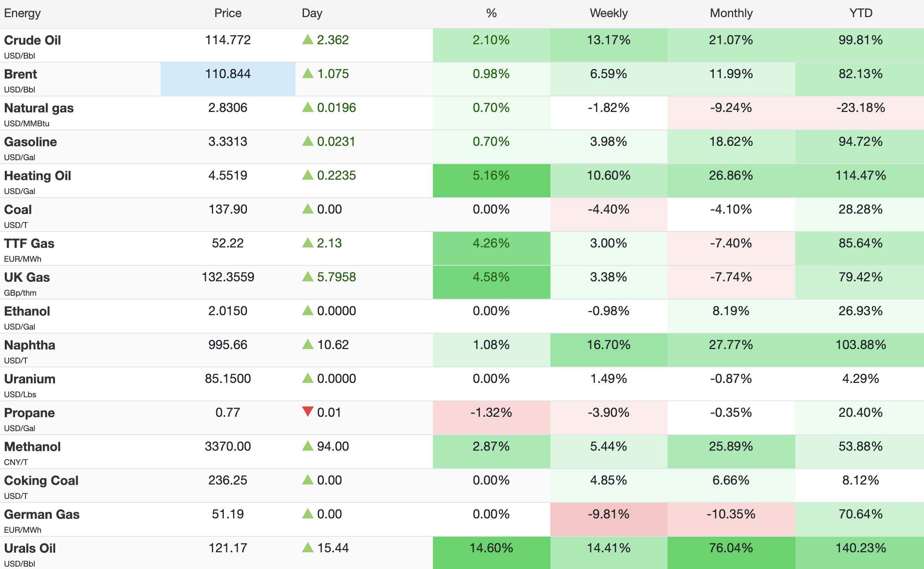
Task: Click the up arrow next to TTF Gas change
Action: [307, 243]
